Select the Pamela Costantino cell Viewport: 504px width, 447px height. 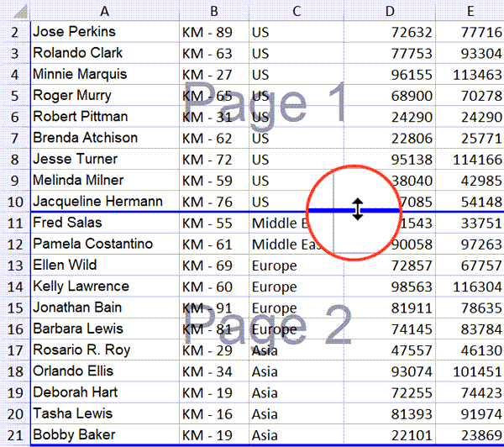(104, 245)
